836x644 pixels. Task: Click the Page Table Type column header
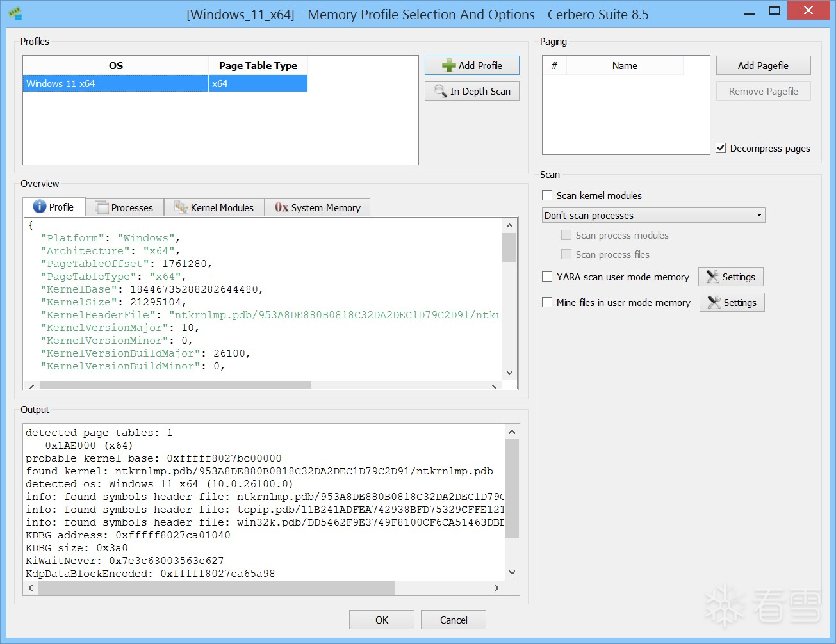click(258, 65)
